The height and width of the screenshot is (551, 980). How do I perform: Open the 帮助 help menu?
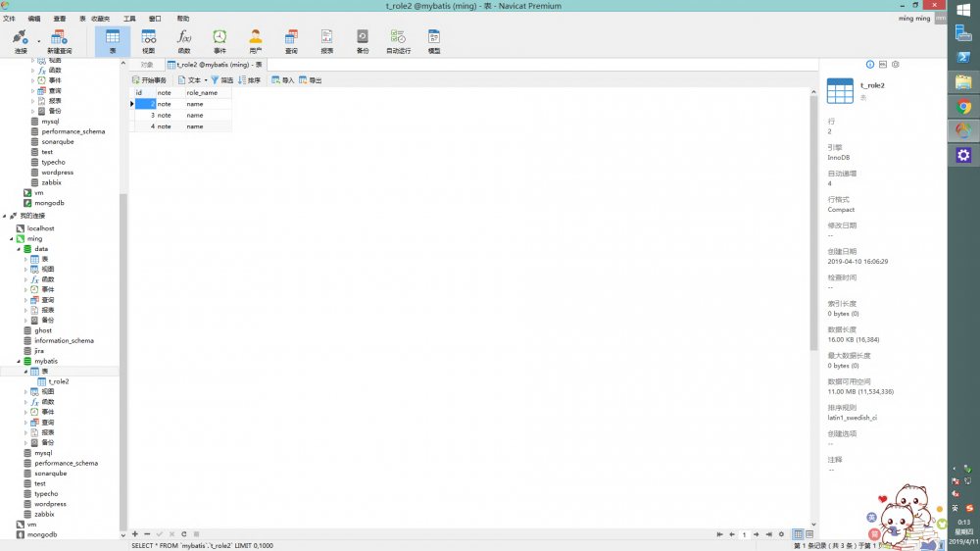click(x=183, y=19)
